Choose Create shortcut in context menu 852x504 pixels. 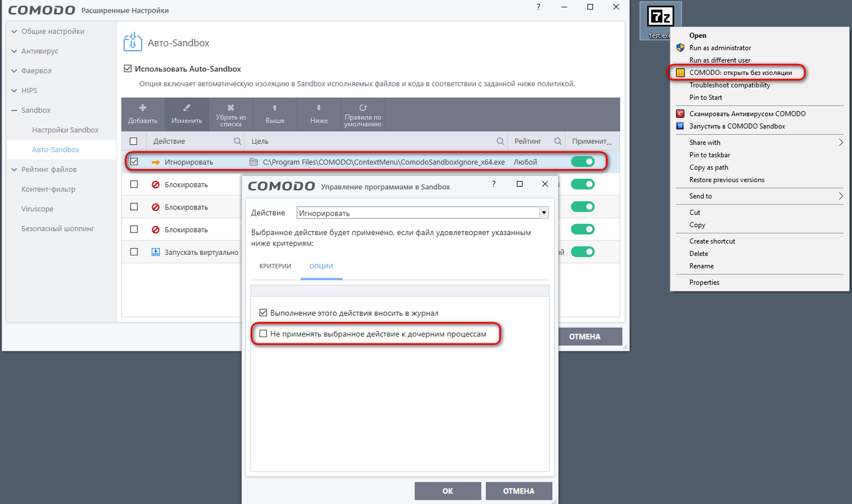(x=712, y=241)
